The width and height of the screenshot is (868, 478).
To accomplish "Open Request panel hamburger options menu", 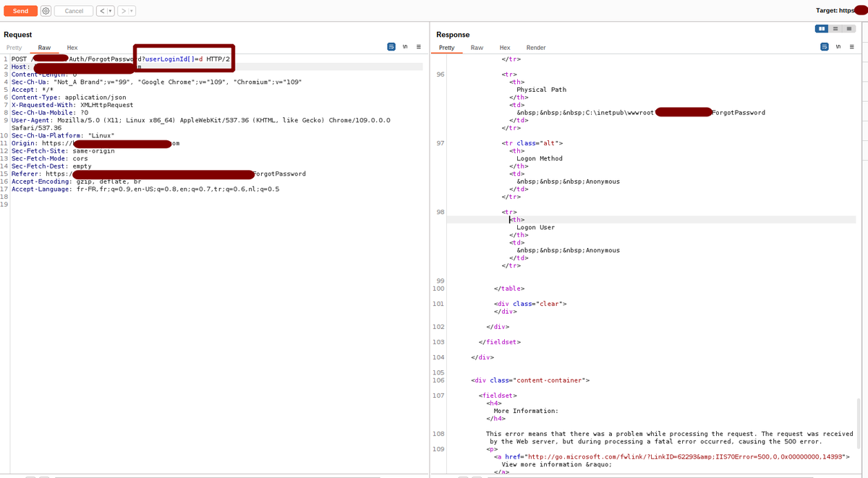I will 418,47.
